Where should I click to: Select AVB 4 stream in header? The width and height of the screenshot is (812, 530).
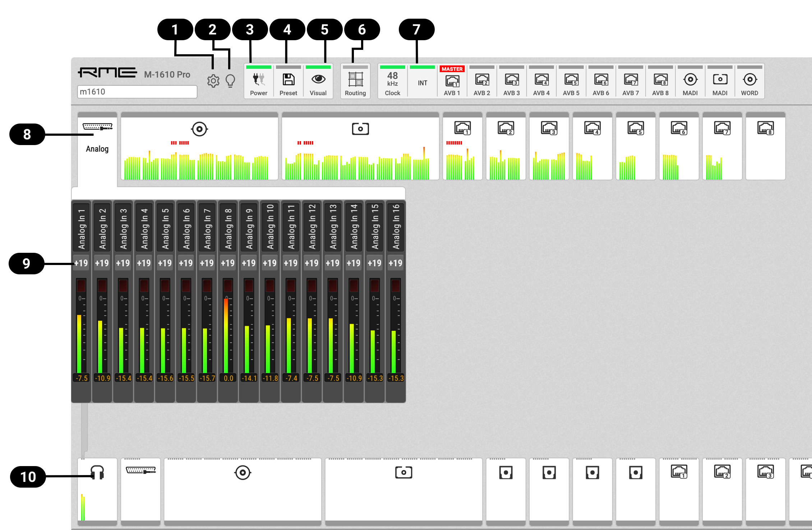(x=541, y=81)
